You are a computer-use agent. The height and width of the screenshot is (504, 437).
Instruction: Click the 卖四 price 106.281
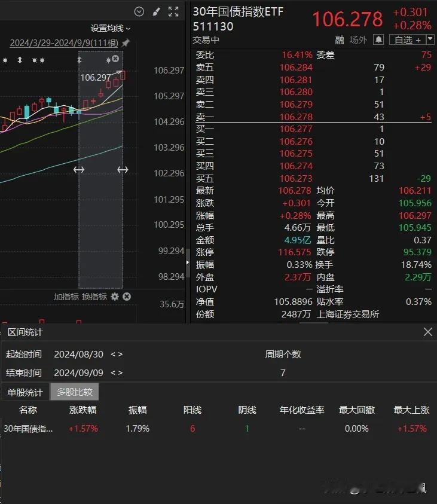coord(296,80)
